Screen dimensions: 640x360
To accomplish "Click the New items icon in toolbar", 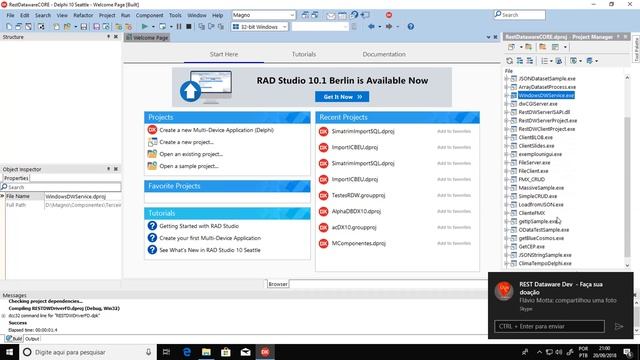I will 9,27.
